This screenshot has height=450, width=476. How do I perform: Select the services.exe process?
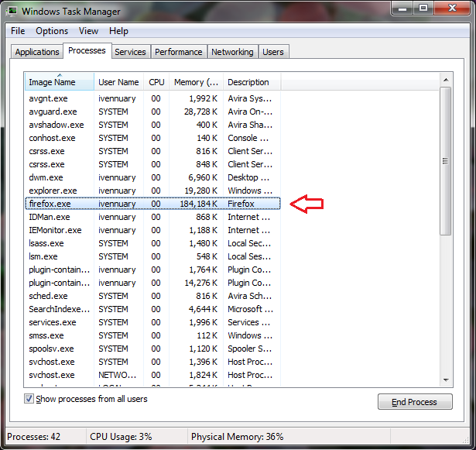coord(152,322)
